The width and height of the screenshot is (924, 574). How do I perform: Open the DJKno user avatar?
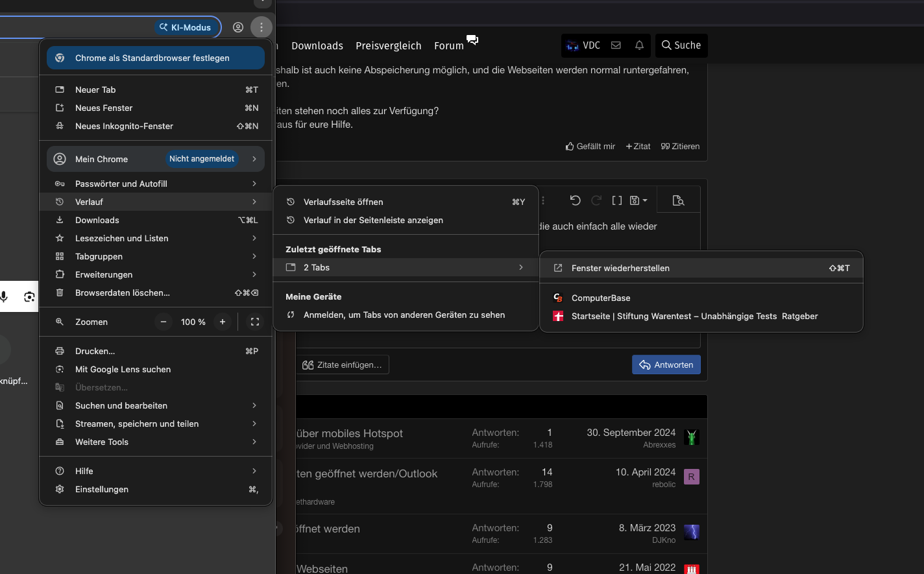[x=692, y=532]
